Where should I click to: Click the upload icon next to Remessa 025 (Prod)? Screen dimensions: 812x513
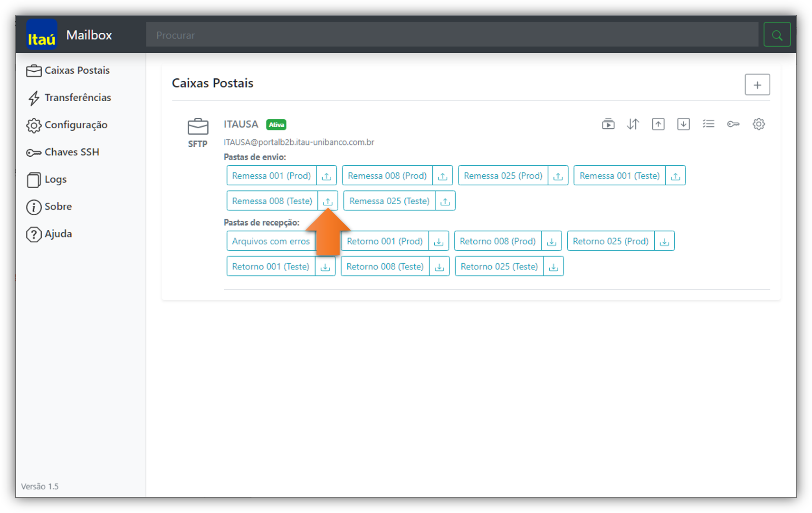click(558, 176)
